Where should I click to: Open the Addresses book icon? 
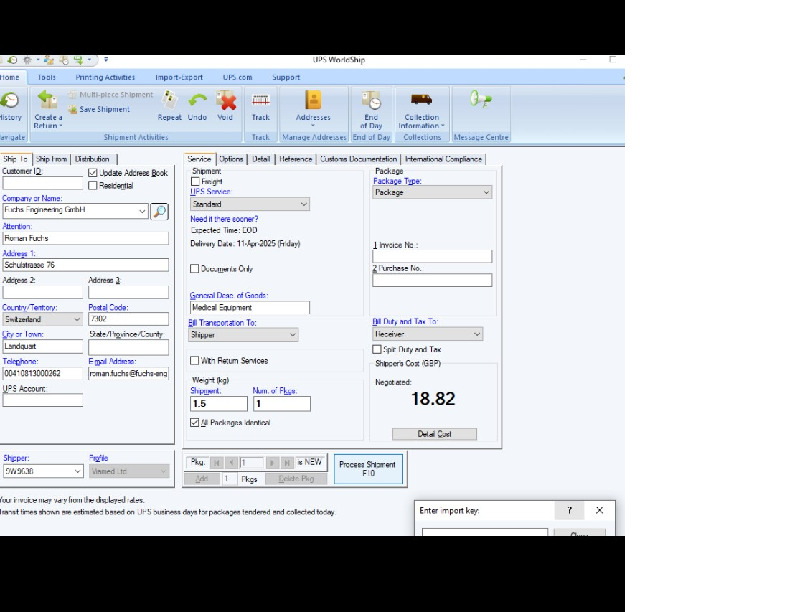click(313, 100)
